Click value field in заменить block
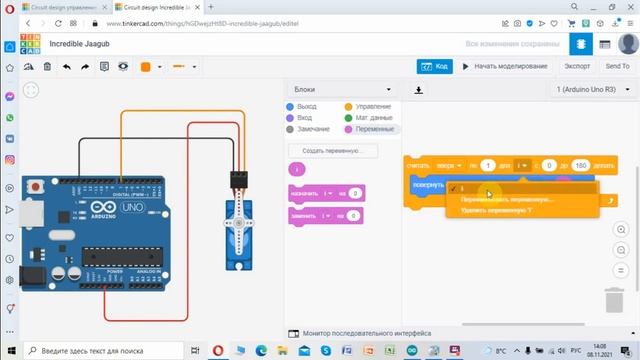The width and height of the screenshot is (640, 360). click(x=353, y=216)
